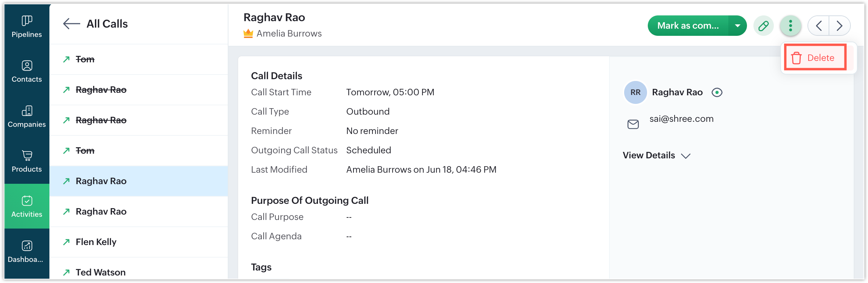Select Delete from the options menu

815,57
